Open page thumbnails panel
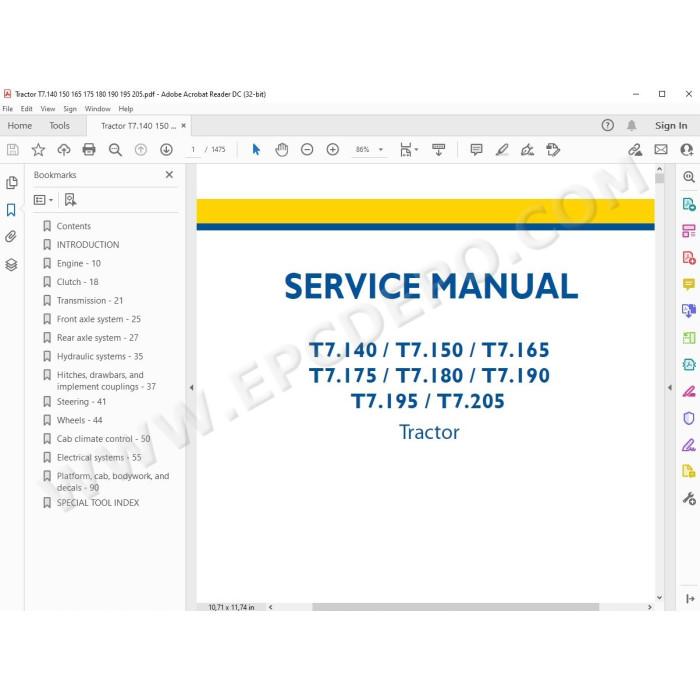Image resolution: width=700 pixels, height=700 pixels. 12,183
